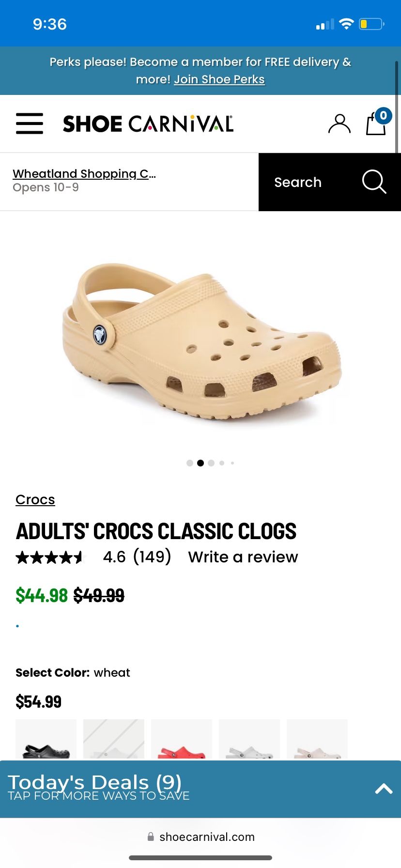This screenshot has width=401, height=868.
Task: Expand Today's Deals chevron arrow
Action: 384,789
